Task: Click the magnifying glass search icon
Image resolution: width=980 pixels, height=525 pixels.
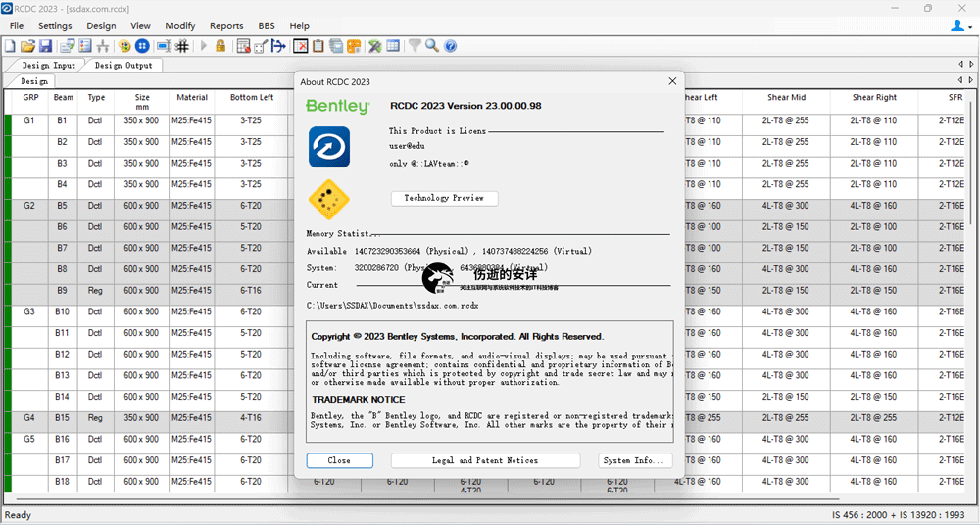Action: [432, 46]
